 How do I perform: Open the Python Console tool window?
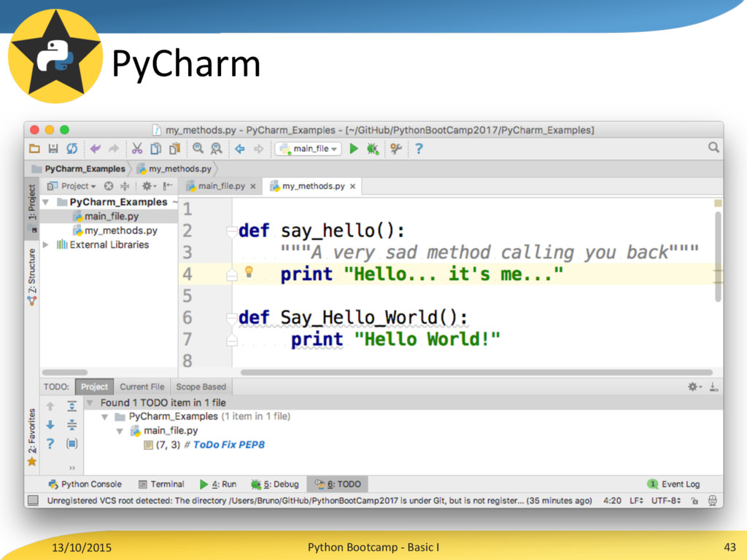[85, 484]
